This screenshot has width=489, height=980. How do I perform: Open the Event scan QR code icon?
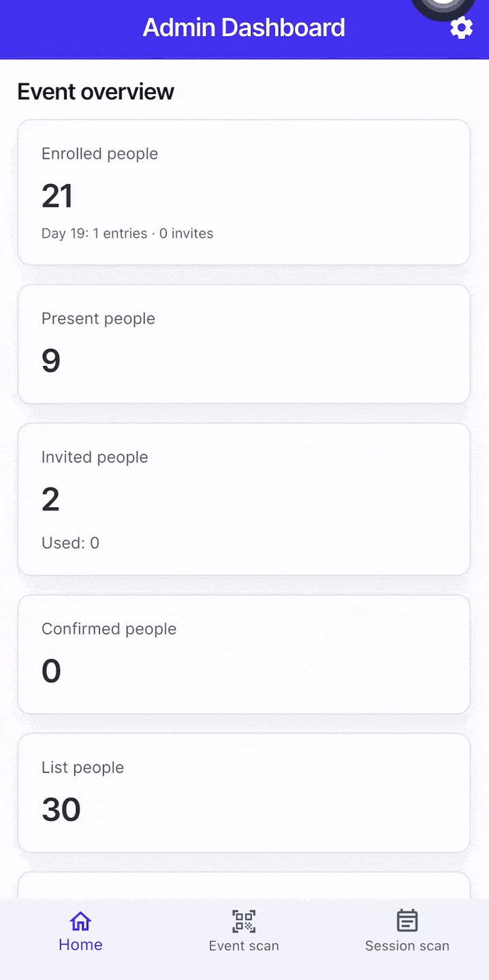click(244, 921)
